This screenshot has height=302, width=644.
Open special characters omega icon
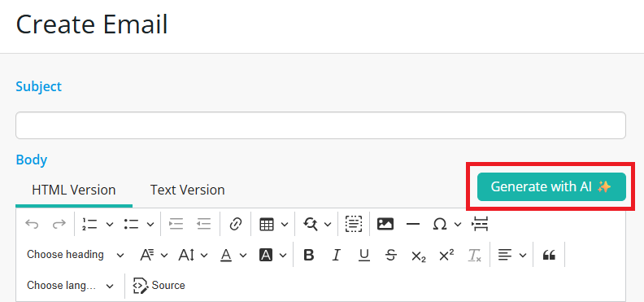440,224
